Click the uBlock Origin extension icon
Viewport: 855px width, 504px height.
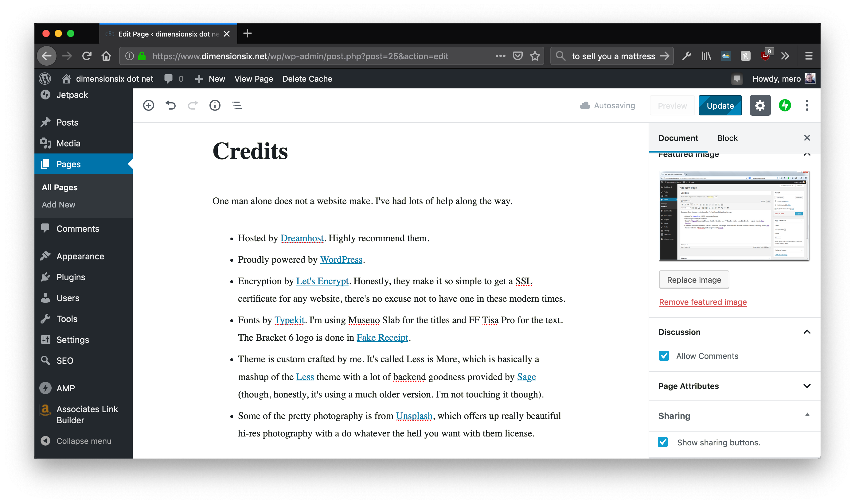pyautogui.click(x=765, y=55)
